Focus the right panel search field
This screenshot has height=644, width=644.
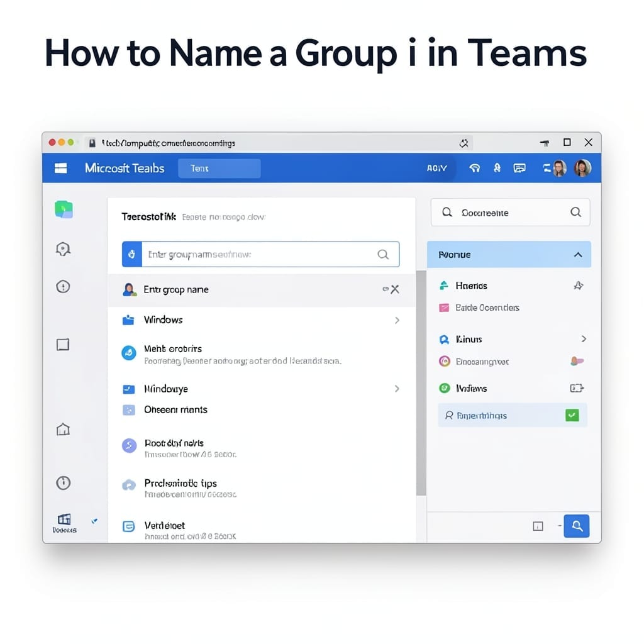coord(510,213)
